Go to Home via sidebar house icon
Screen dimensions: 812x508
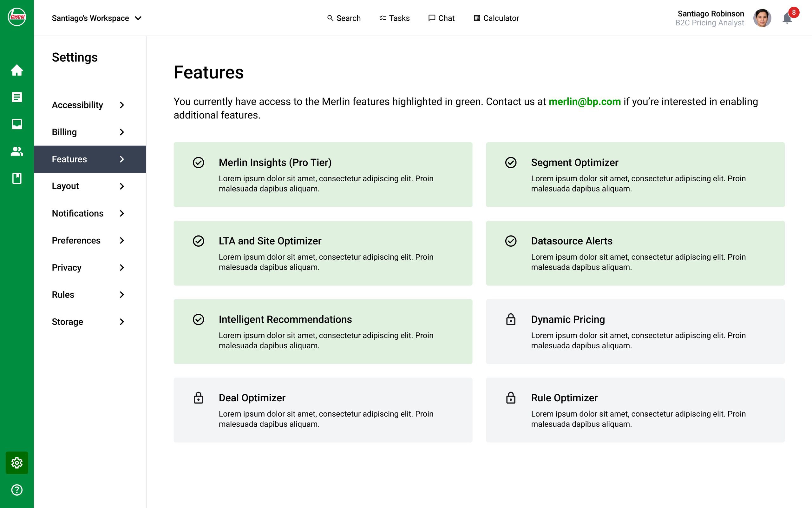point(17,70)
